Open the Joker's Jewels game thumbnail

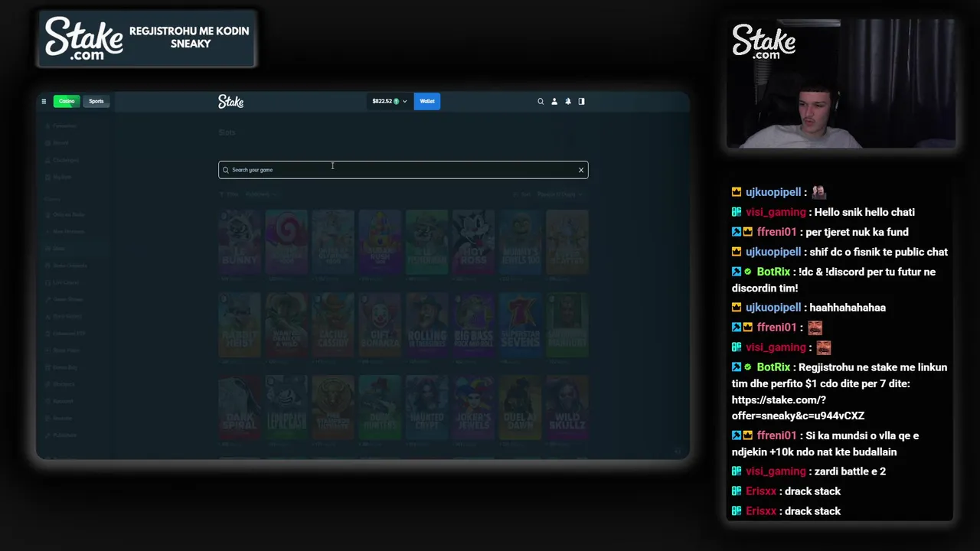coord(473,406)
